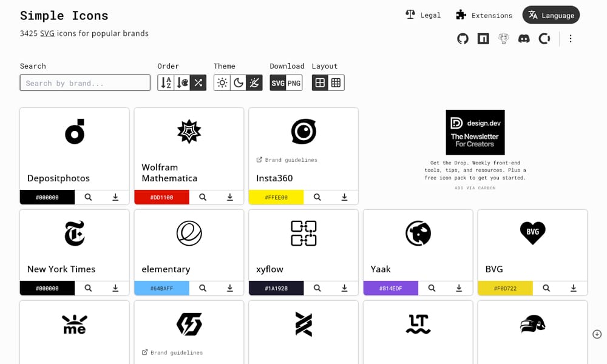This screenshot has width=607, height=364.
Task: Click the circled down arrow button
Action: (597, 334)
